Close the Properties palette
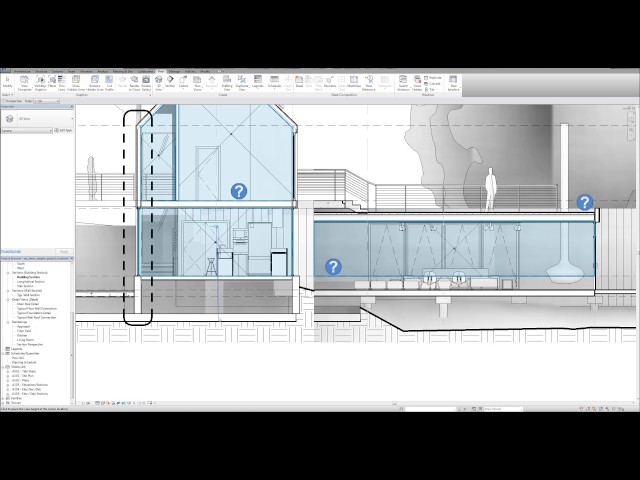The height and width of the screenshot is (480, 640). click(72, 107)
